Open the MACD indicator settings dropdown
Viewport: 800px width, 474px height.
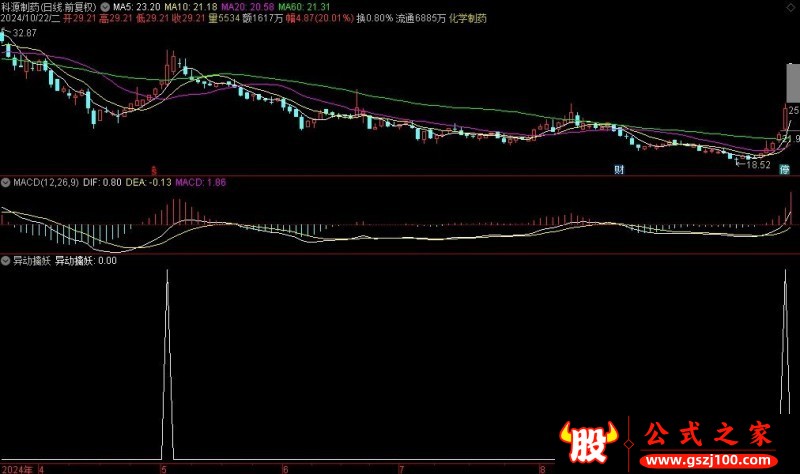tap(6, 183)
